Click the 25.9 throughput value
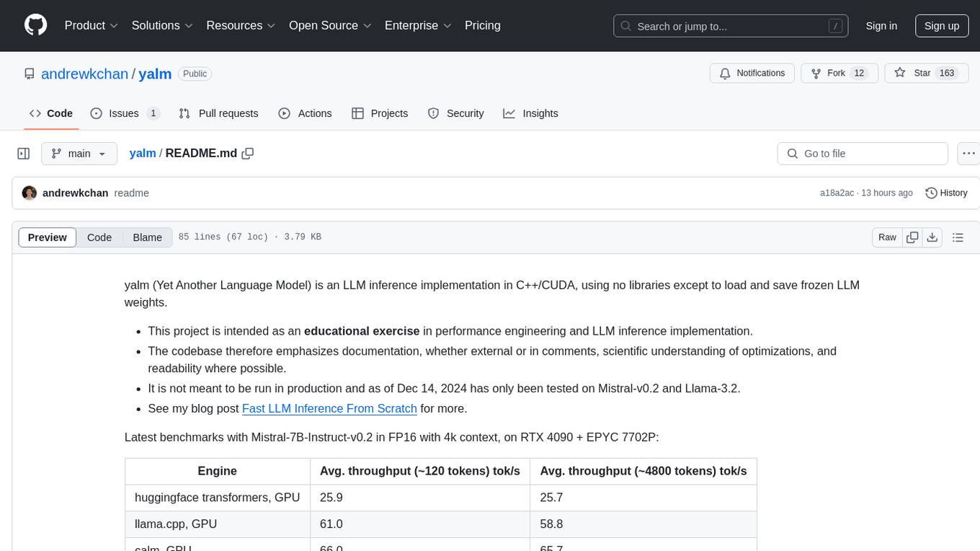Screen dimensions: 980x551 (x=331, y=498)
